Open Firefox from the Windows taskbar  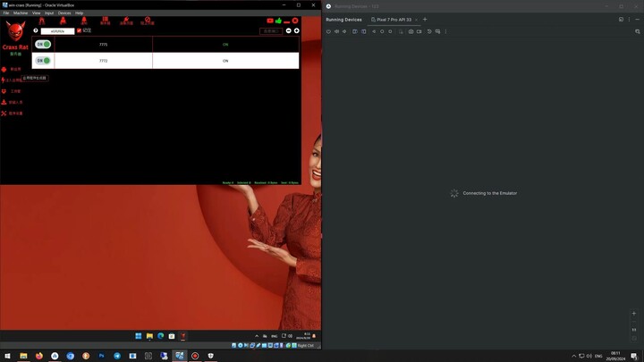39,356
